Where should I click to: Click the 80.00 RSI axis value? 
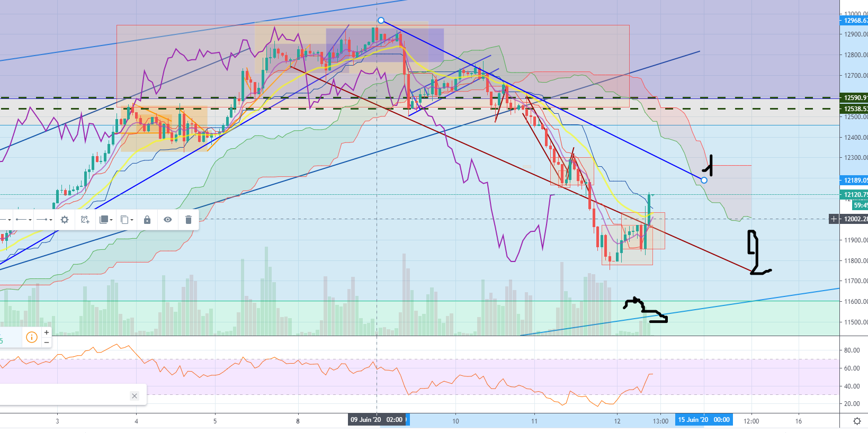[852, 350]
